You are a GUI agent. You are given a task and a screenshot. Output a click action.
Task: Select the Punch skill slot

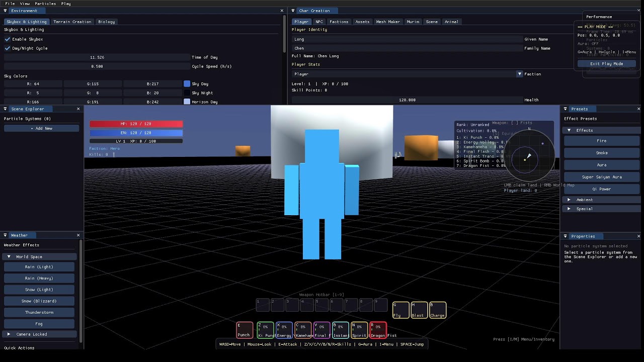[x=245, y=330]
